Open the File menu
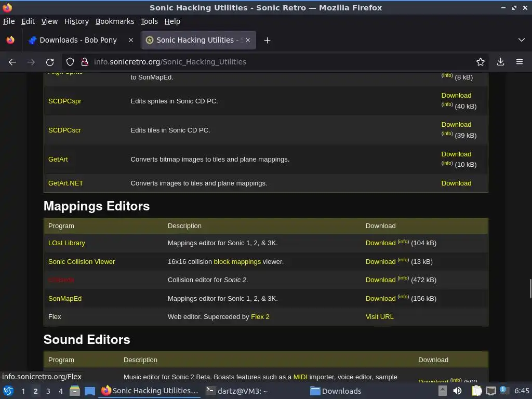The height and width of the screenshot is (399, 532). (x=9, y=21)
